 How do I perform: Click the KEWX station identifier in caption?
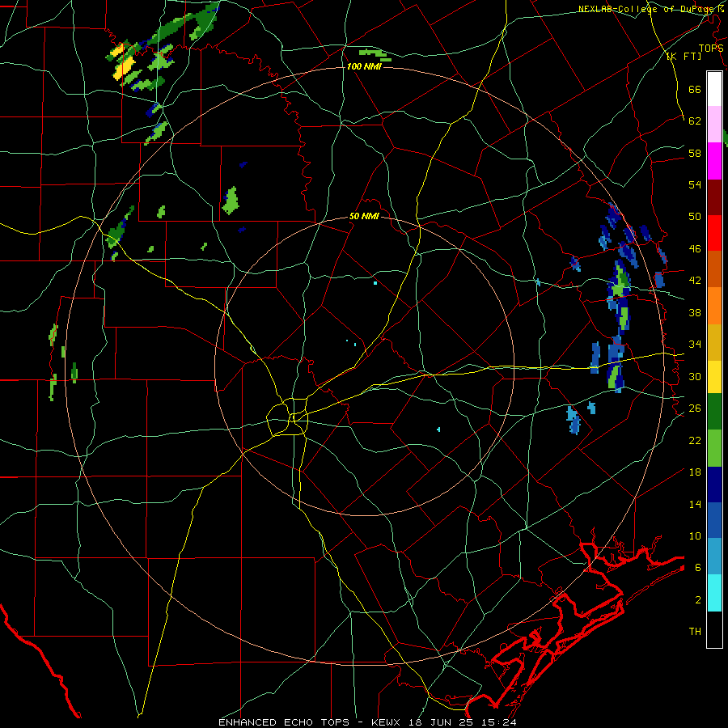click(x=385, y=722)
